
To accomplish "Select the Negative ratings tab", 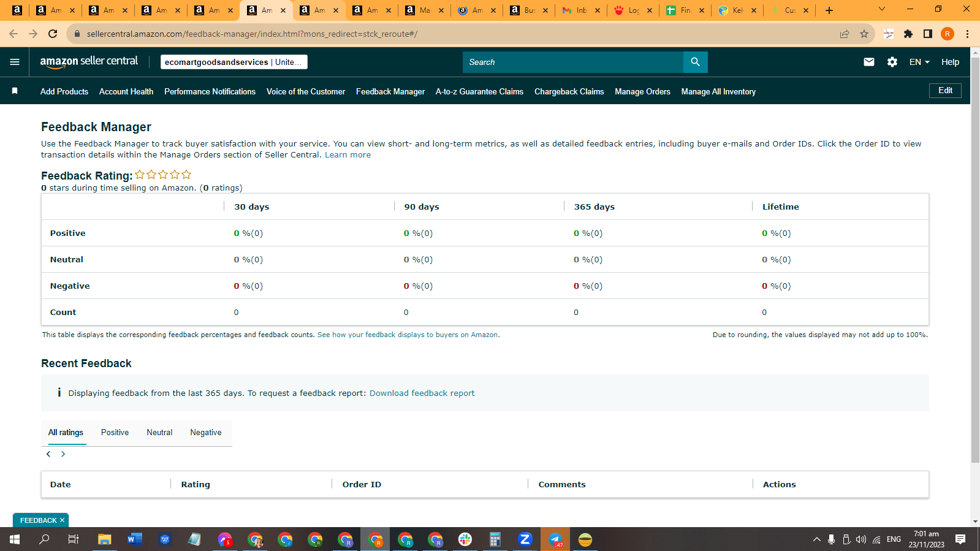I will click(x=206, y=432).
